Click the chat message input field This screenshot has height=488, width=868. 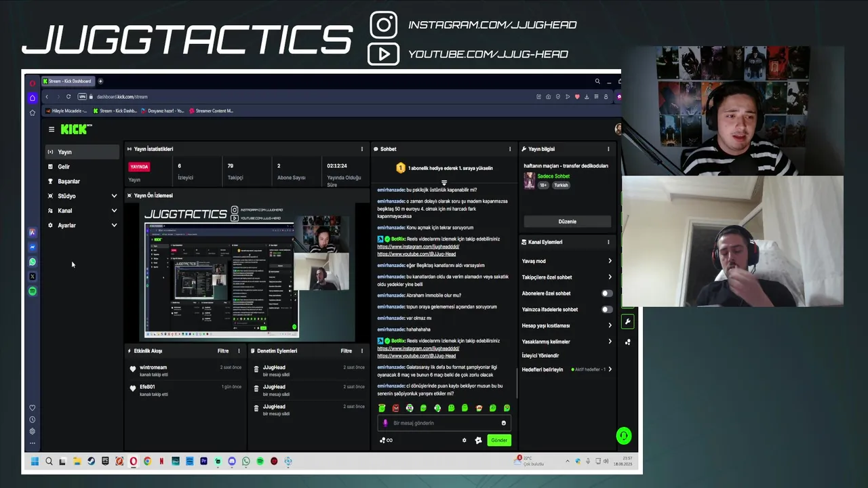443,423
